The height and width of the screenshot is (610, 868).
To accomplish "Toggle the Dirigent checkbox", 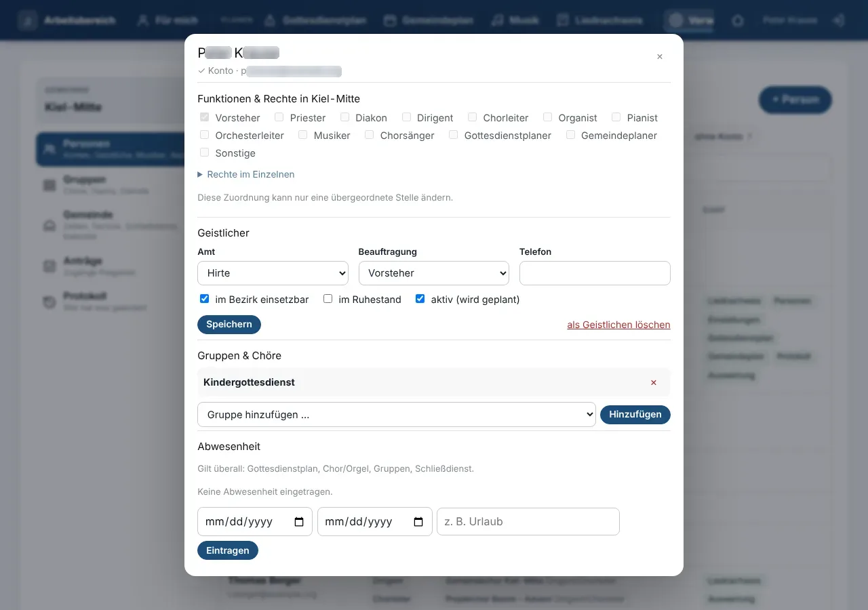I will pos(406,117).
